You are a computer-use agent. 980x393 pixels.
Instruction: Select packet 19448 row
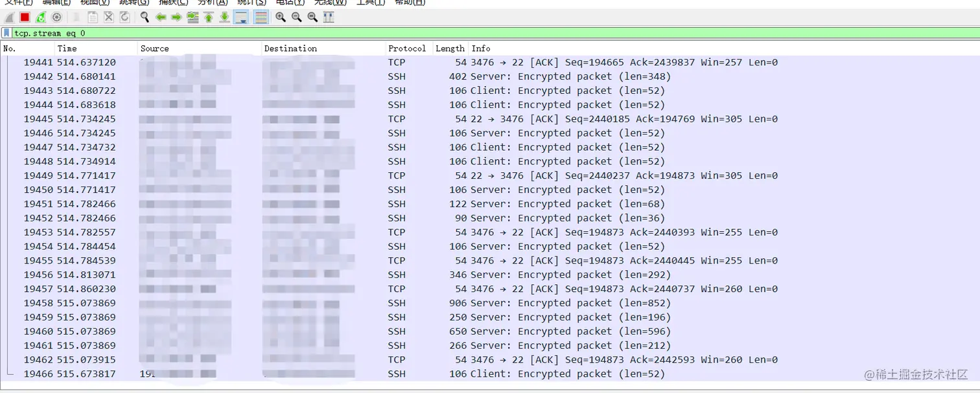[x=490, y=161]
